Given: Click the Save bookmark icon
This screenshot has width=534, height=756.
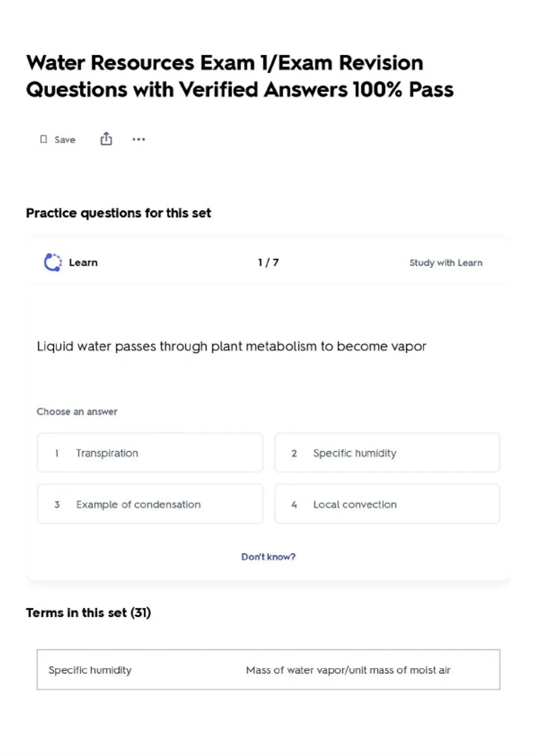Looking at the screenshot, I should (44, 140).
